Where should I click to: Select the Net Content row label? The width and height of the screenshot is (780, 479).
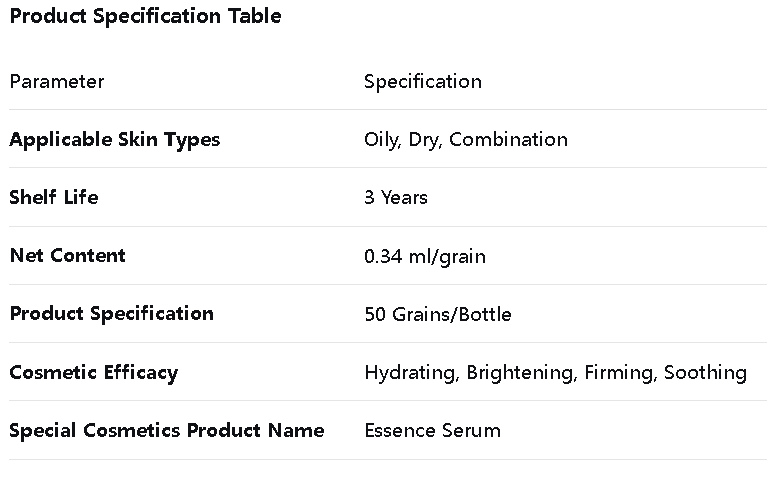(x=67, y=256)
